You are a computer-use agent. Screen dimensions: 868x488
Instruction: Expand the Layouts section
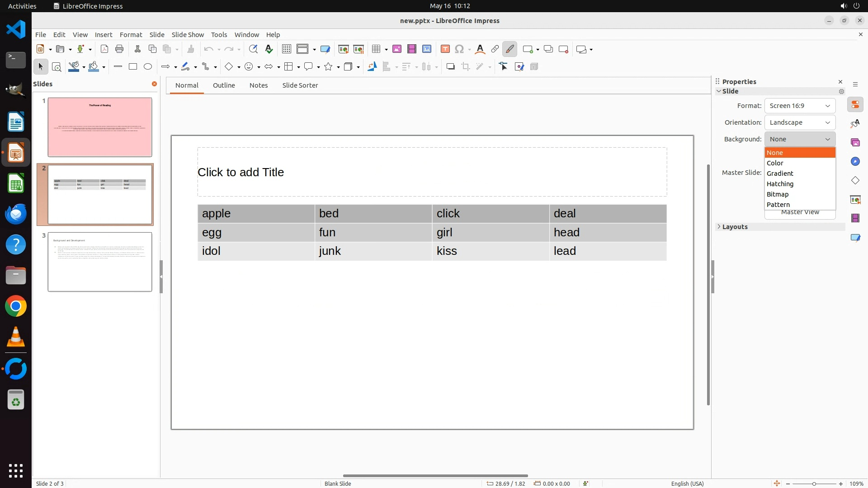coord(735,227)
